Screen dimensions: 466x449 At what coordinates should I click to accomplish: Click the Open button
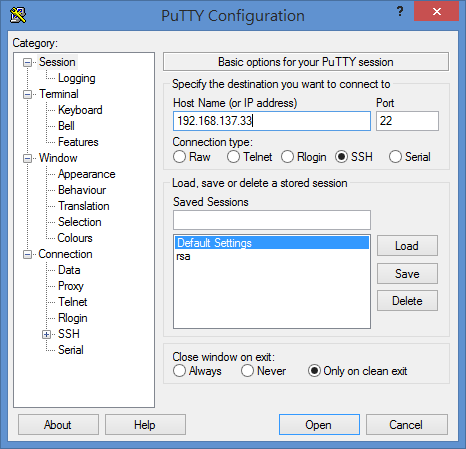click(319, 425)
